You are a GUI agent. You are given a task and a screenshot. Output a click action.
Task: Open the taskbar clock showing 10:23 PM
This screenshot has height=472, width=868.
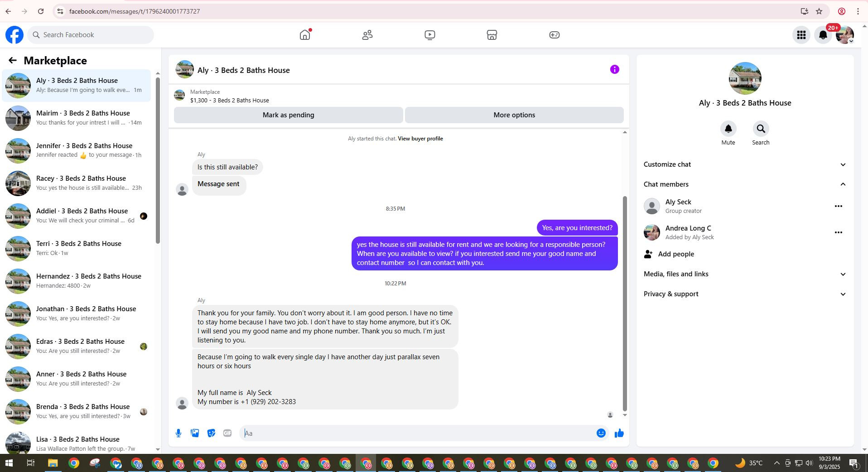pos(829,463)
